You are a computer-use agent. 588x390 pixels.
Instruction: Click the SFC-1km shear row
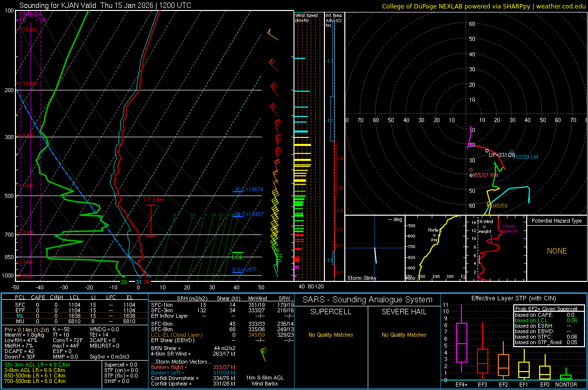222,305
